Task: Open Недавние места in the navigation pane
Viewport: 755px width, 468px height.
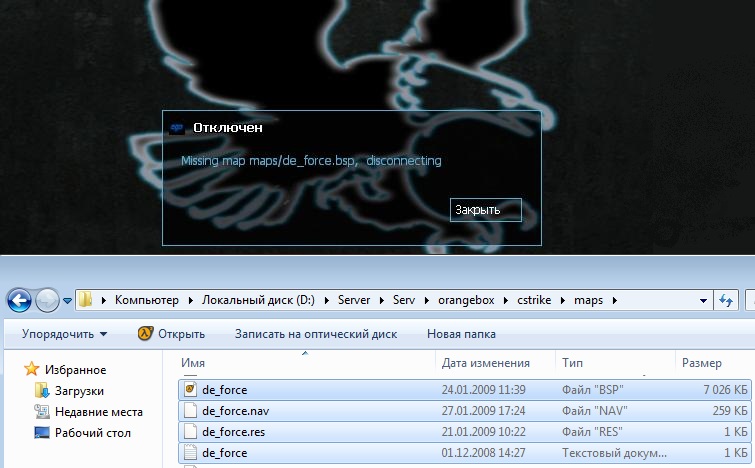Action: [x=99, y=412]
